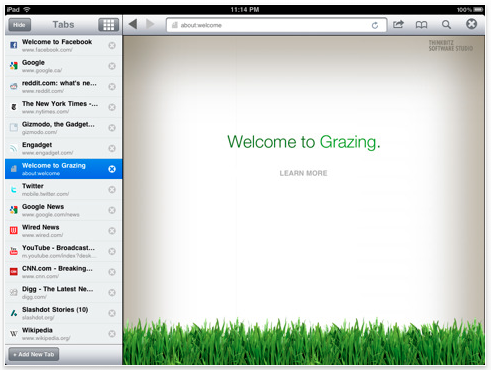The height and width of the screenshot is (370, 491).
Task: Close the Engadget tab
Action: tap(112, 148)
